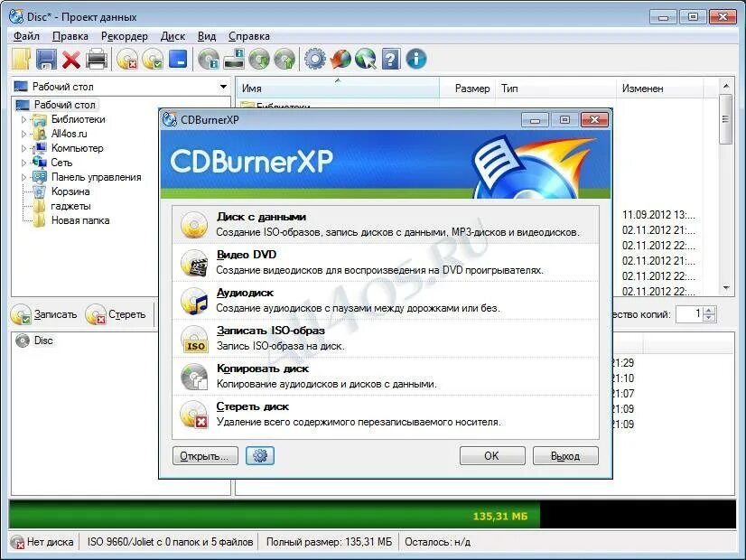Decrease number of copies with down arrow
746x560 pixels.
coord(709,318)
